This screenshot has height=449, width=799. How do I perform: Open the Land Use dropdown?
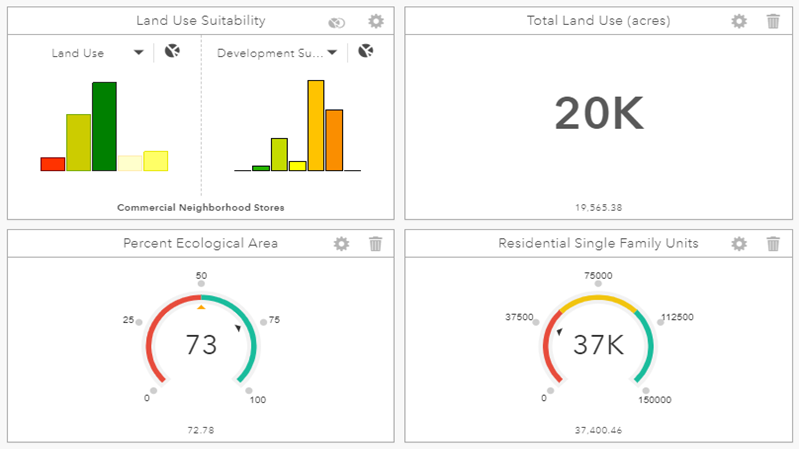[138, 53]
